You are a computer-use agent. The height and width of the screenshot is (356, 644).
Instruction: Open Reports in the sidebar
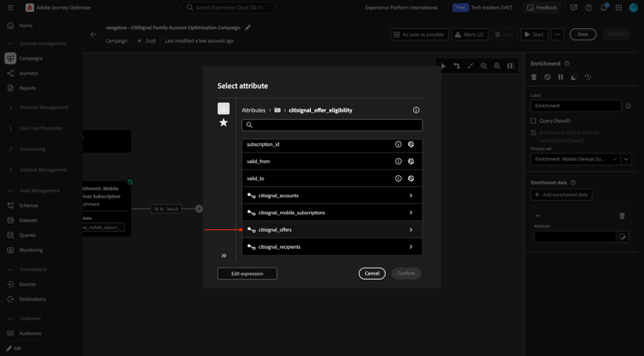(x=27, y=87)
